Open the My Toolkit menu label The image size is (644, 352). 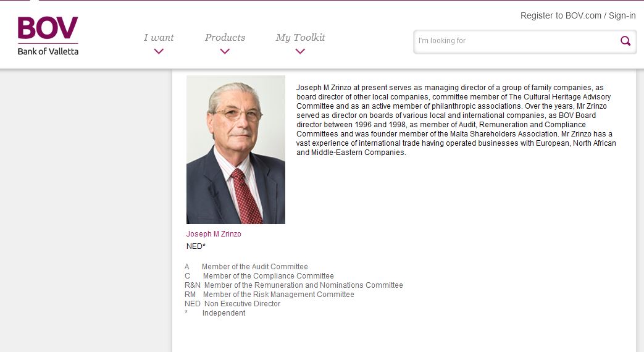(x=300, y=38)
